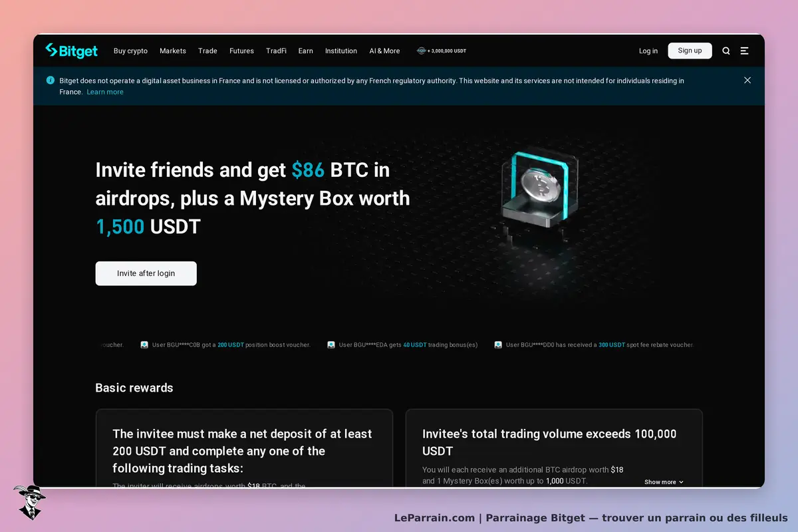The image size is (798, 532).
Task: Dismiss the France notice with X
Action: pos(747,80)
